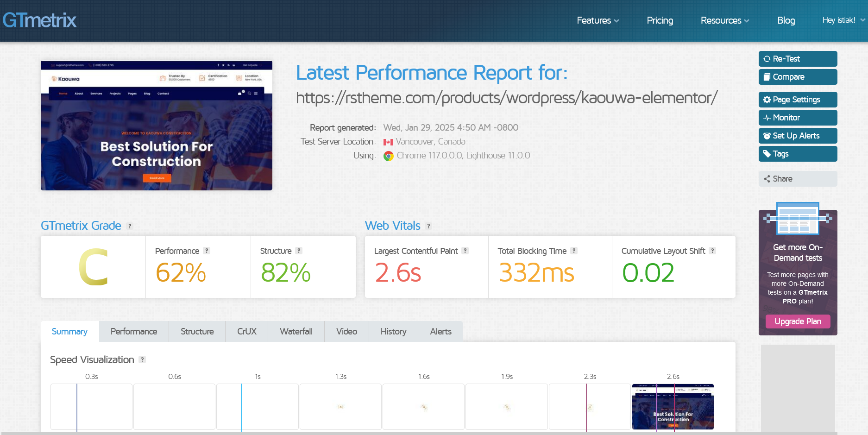Click the 1.3s filmstrip frame
Screen dimensions: 868x435
click(340, 407)
